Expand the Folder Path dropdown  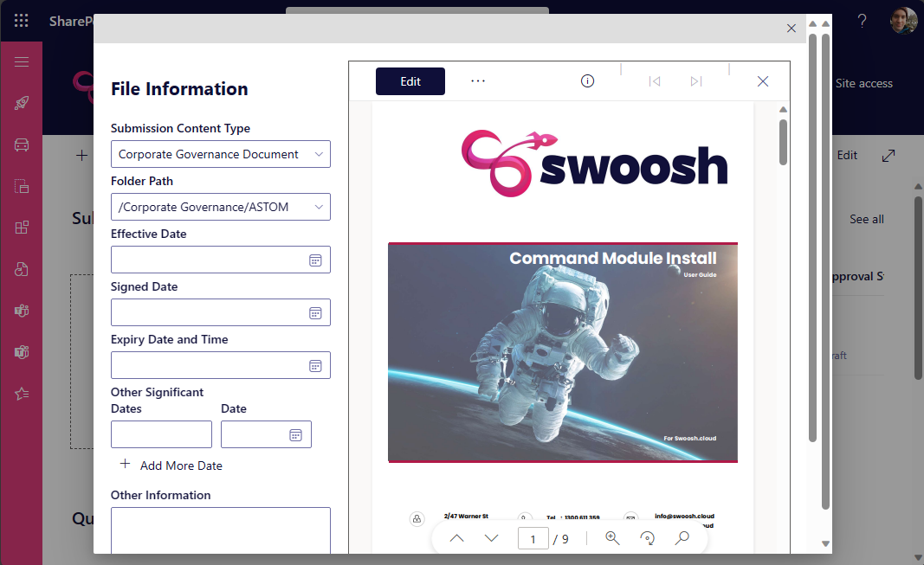319,207
